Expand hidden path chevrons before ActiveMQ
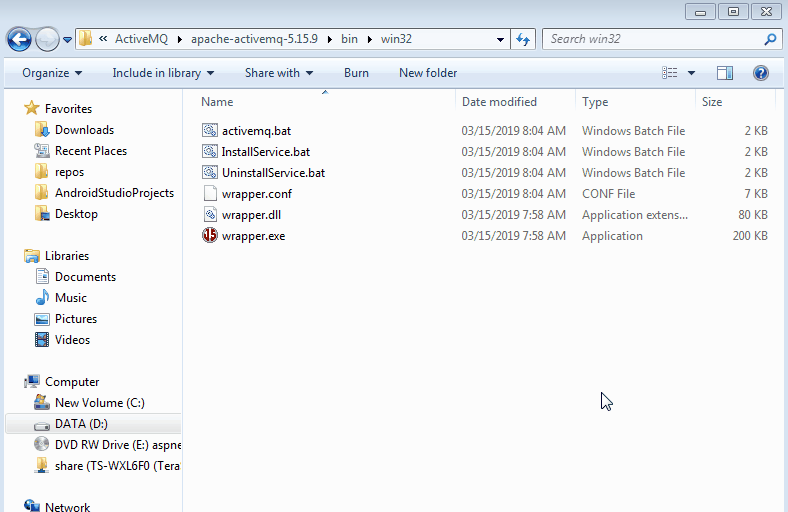The width and height of the screenshot is (788, 512). [x=104, y=39]
